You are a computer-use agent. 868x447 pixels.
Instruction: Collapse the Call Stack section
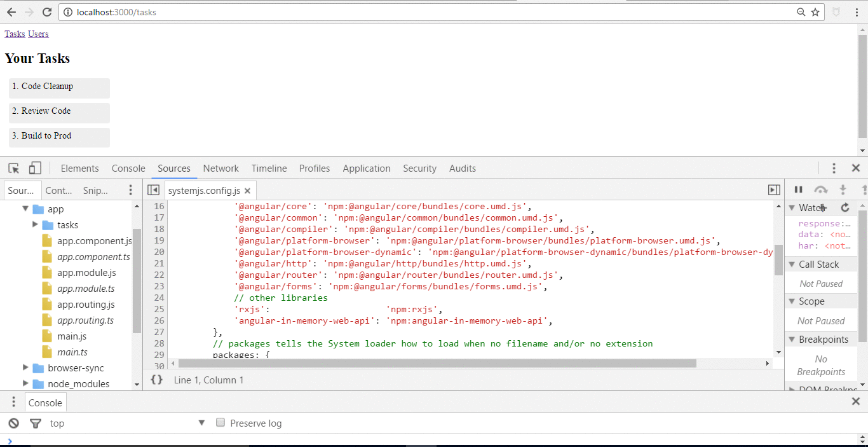[x=792, y=264]
